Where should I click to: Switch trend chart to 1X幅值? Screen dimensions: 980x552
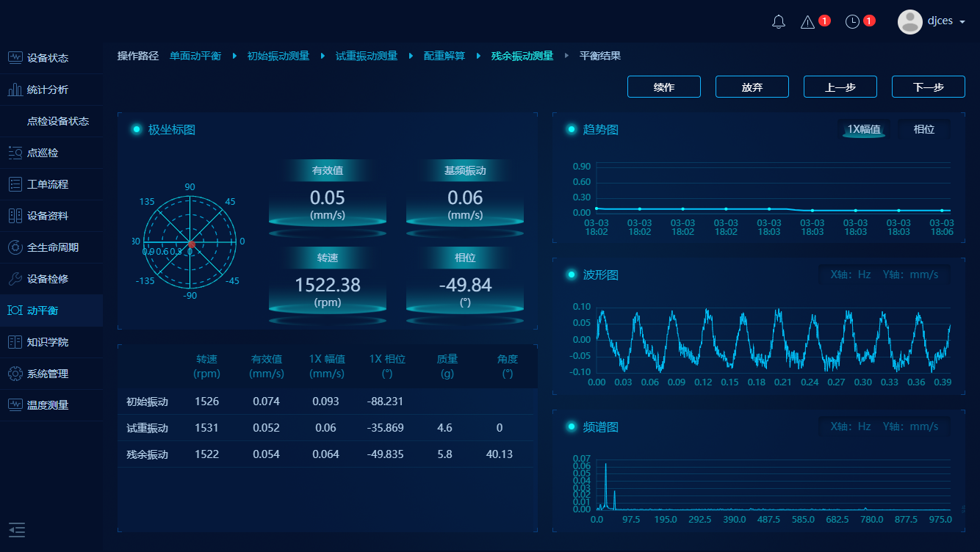pyautogui.click(x=864, y=129)
